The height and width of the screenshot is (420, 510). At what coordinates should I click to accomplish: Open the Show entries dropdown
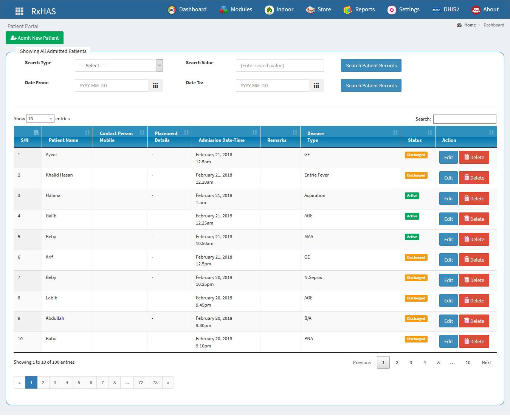click(x=40, y=118)
